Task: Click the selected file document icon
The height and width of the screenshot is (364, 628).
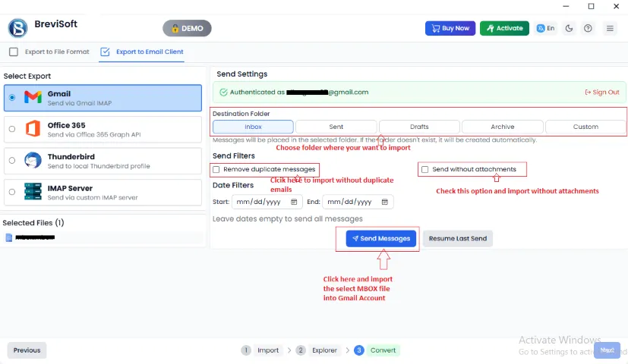Action: pyautogui.click(x=9, y=238)
